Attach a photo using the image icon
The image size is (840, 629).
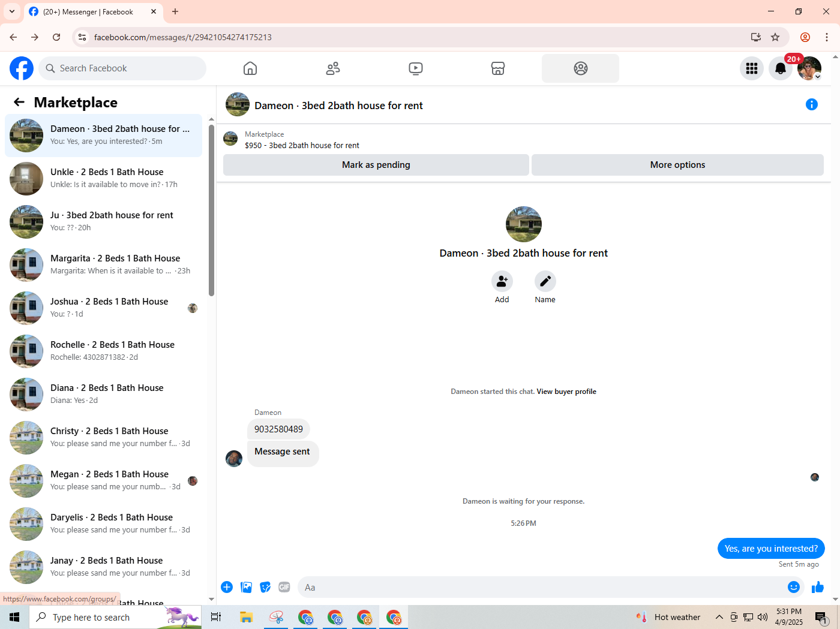[246, 587]
